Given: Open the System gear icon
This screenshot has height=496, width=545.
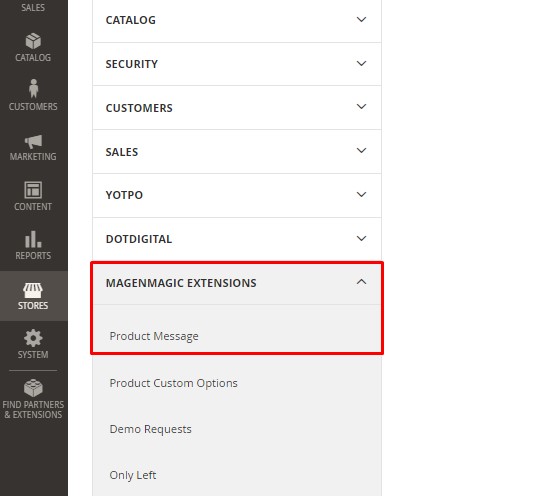Looking at the screenshot, I should (33, 338).
